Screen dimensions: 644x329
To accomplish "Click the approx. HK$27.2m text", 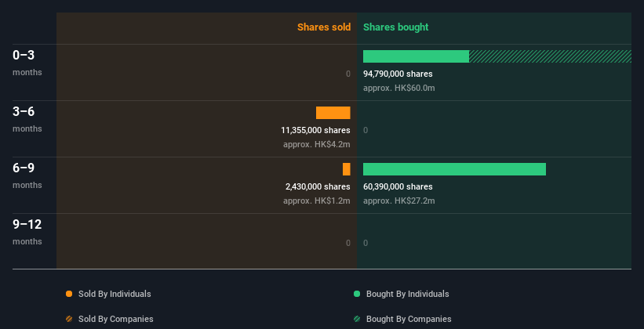I will 398,201.
